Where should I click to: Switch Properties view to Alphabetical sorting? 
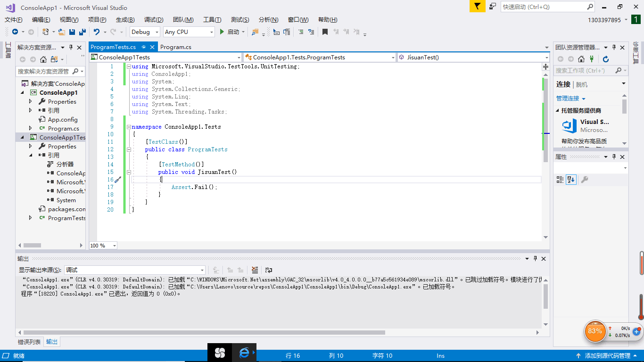571,180
